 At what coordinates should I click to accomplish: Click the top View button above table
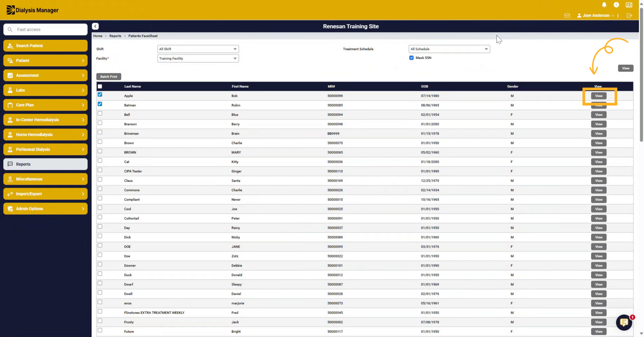click(626, 68)
